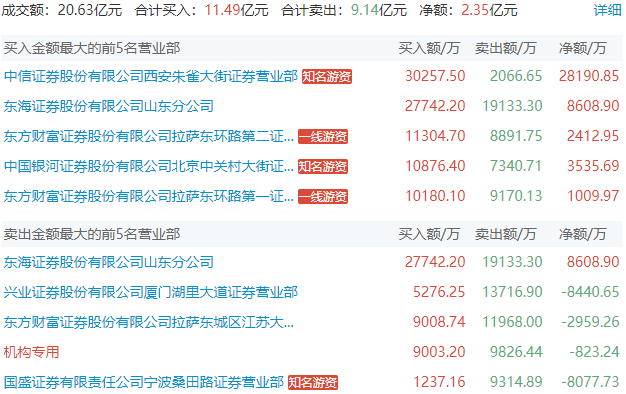This screenshot has height=394, width=626.
Task: Click 合计买入 value 11.49亿元
Action: [x=236, y=10]
